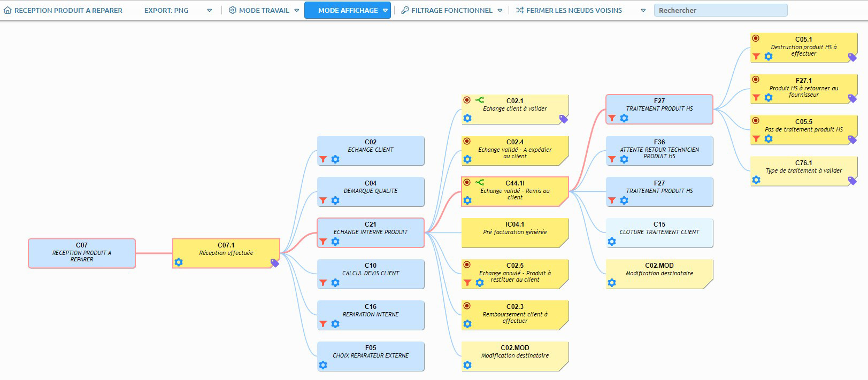This screenshot has height=380, width=868.
Task: Click the filter icon on C21 ECHANGE INTERNE PRODUIT
Action: coord(323,242)
